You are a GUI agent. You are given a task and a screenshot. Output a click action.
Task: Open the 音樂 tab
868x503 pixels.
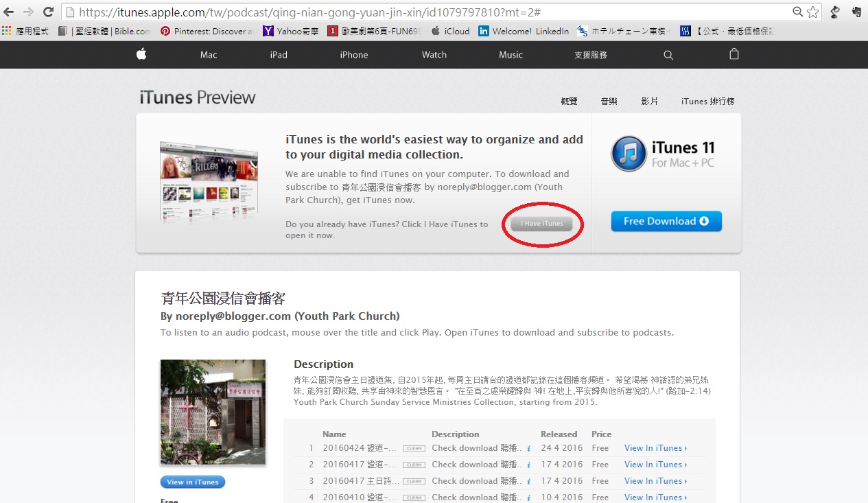point(609,102)
